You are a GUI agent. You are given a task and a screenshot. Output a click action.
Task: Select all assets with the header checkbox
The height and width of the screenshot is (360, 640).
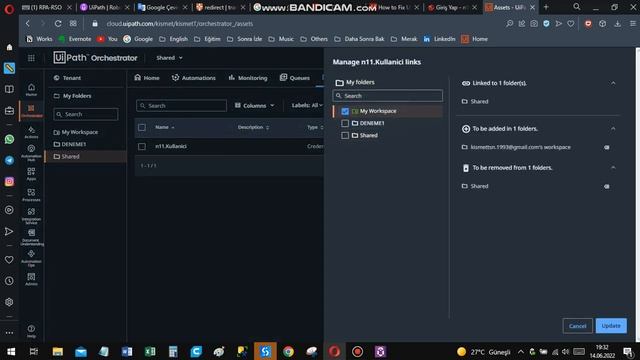coord(142,127)
